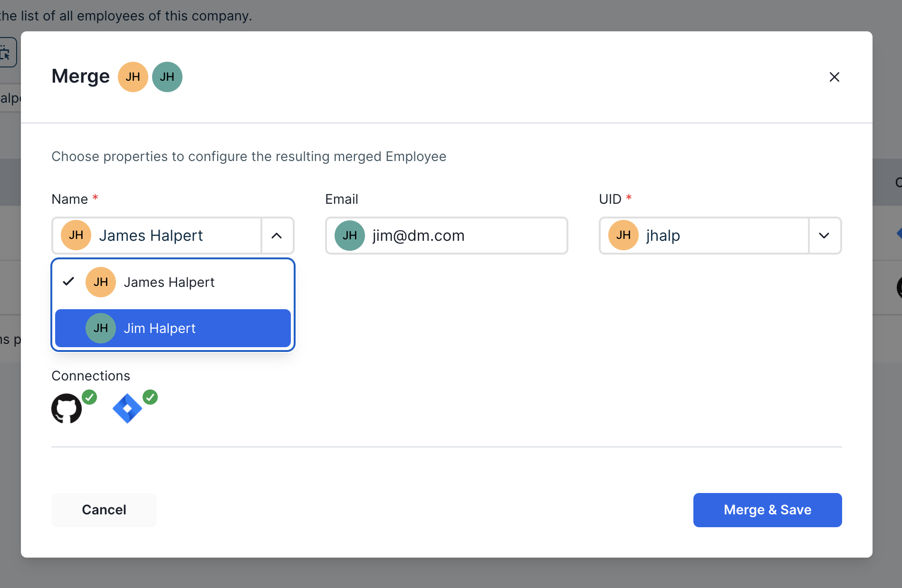Click the Email field jim@dm.com
This screenshot has width=902, height=588.
pos(447,236)
